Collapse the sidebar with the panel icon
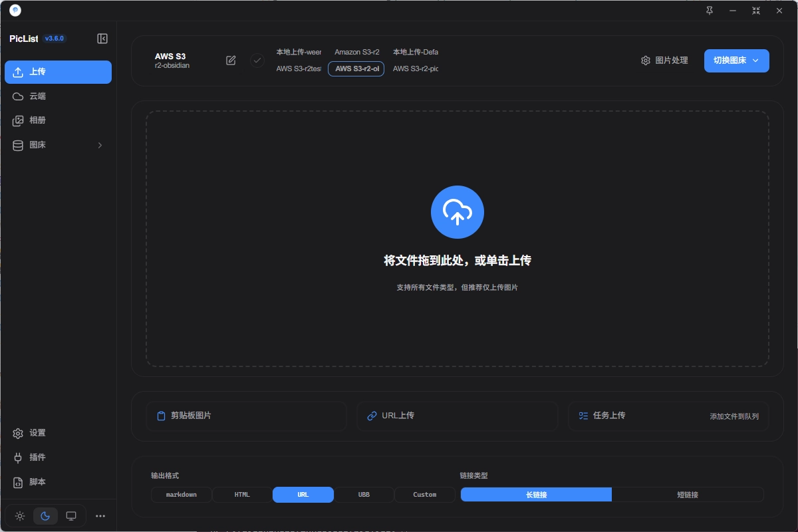 pyautogui.click(x=102, y=39)
